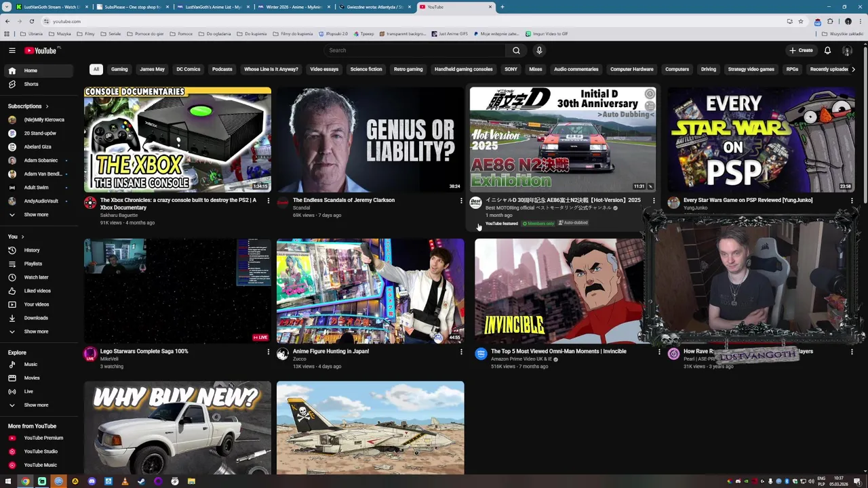Click the Create button
Image resolution: width=868 pixels, height=488 pixels.
point(801,50)
